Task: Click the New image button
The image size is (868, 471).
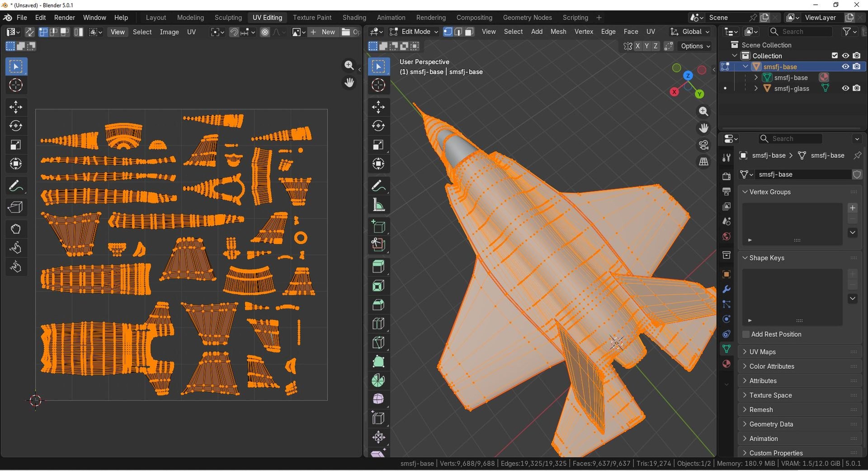Action: click(323, 32)
